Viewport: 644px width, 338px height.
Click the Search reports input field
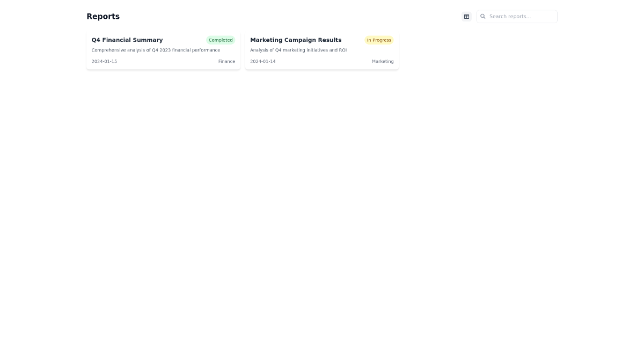pos(517,16)
